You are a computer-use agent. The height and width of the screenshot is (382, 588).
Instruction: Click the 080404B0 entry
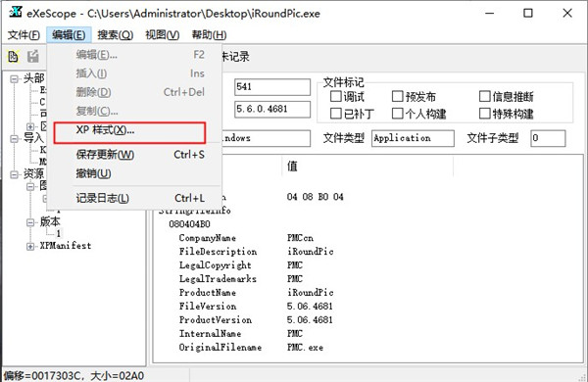point(189,224)
